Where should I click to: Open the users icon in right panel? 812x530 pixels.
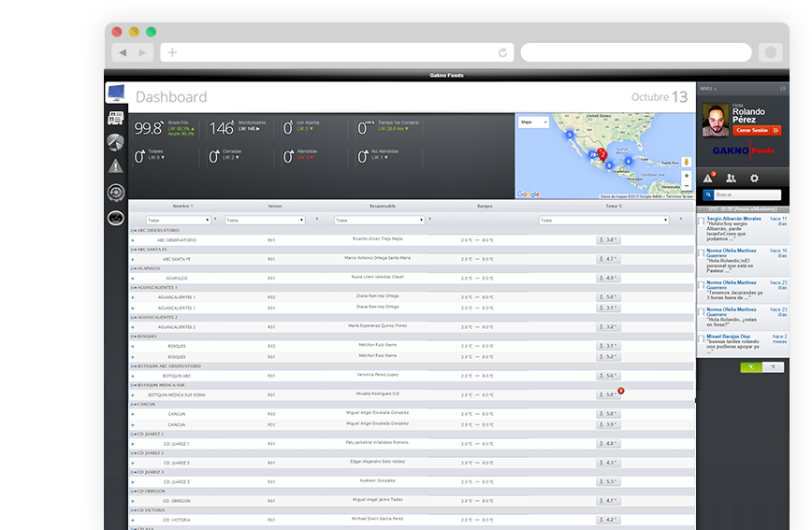731,178
